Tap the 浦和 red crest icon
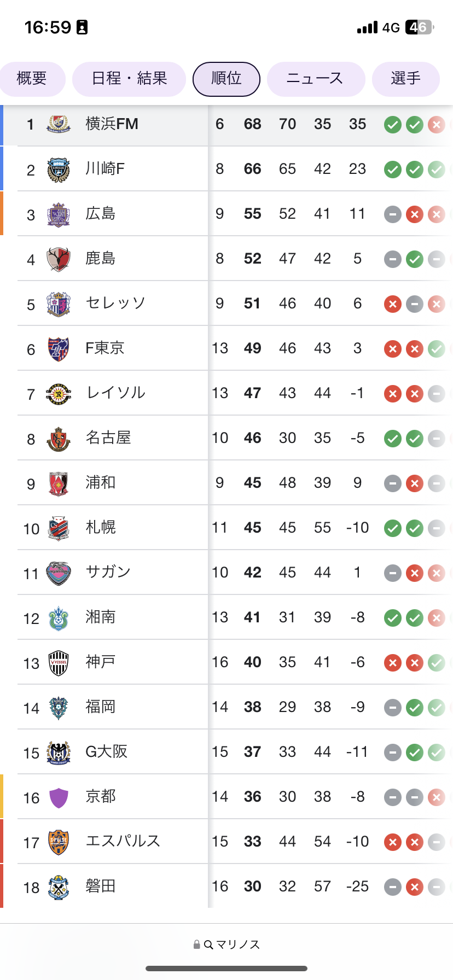The image size is (453, 980). click(x=59, y=483)
